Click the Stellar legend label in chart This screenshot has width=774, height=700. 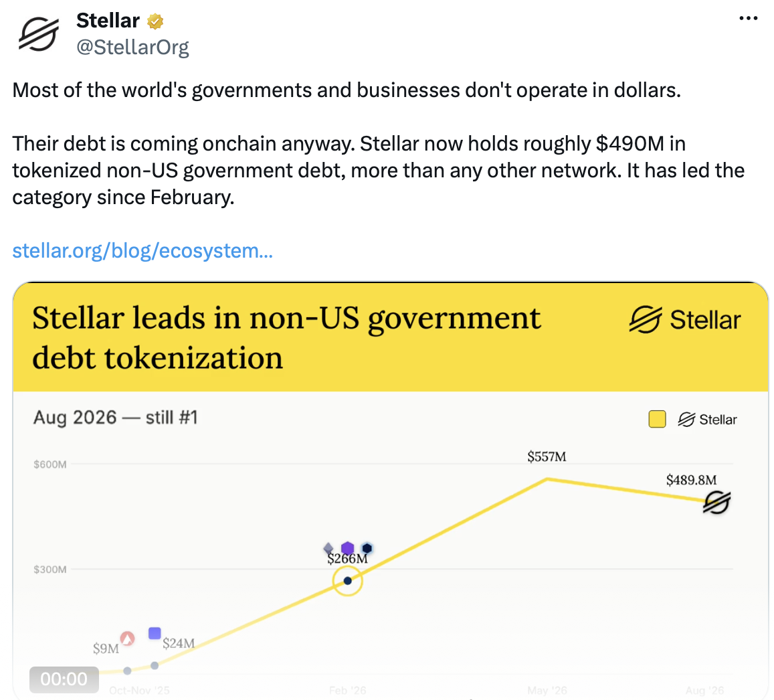[707, 420]
